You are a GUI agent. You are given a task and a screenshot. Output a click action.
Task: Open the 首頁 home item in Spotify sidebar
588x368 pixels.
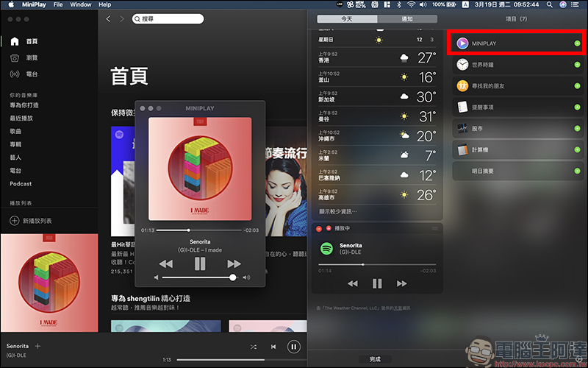tap(24, 41)
